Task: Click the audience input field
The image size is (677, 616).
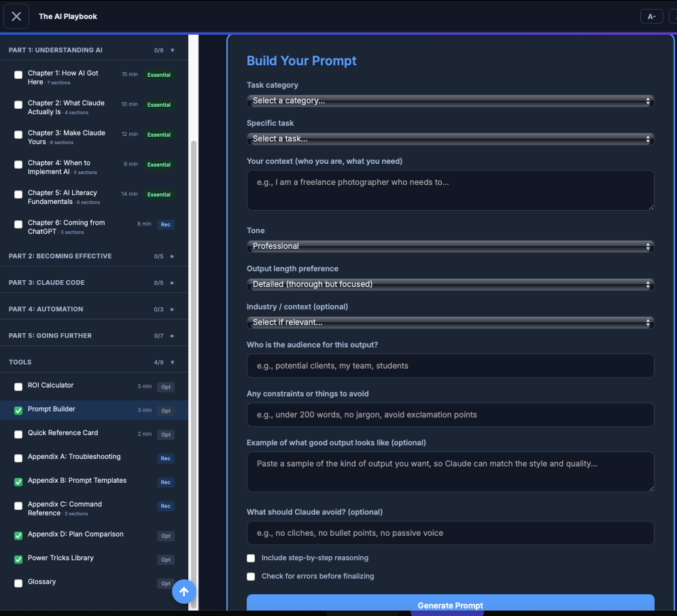Action: point(449,366)
